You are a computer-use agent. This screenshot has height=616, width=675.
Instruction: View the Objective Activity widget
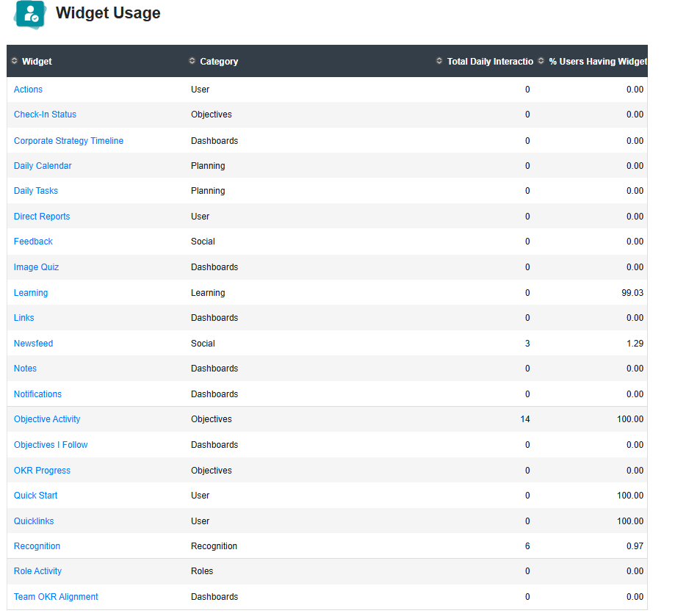point(47,419)
